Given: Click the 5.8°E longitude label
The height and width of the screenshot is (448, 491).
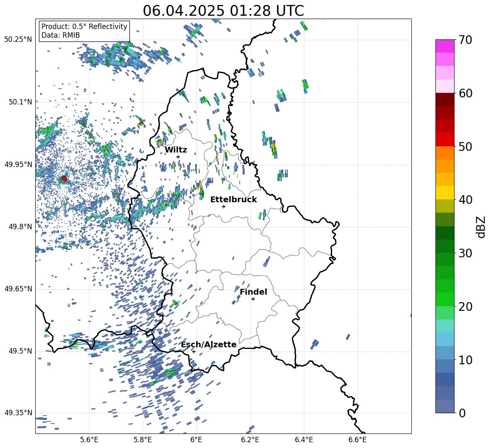Looking at the screenshot, I should 143,440.
